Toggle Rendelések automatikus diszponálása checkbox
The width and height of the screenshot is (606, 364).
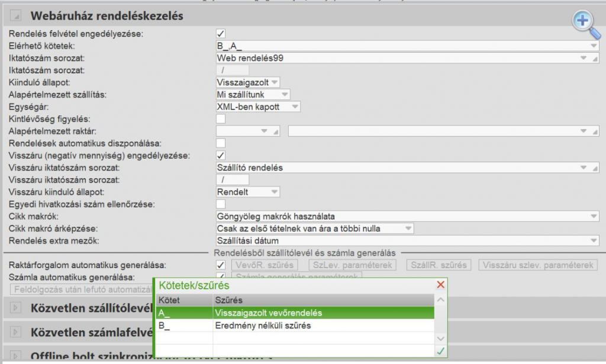point(221,143)
